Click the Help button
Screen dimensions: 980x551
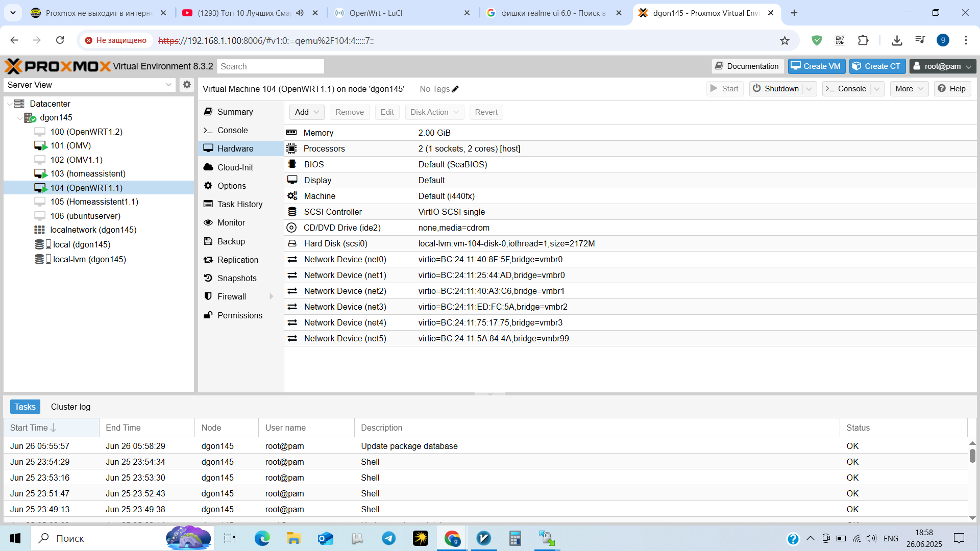[952, 89]
